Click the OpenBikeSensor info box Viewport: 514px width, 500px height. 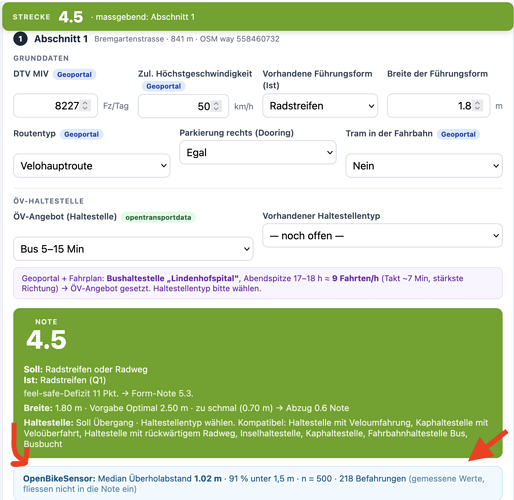(258, 483)
